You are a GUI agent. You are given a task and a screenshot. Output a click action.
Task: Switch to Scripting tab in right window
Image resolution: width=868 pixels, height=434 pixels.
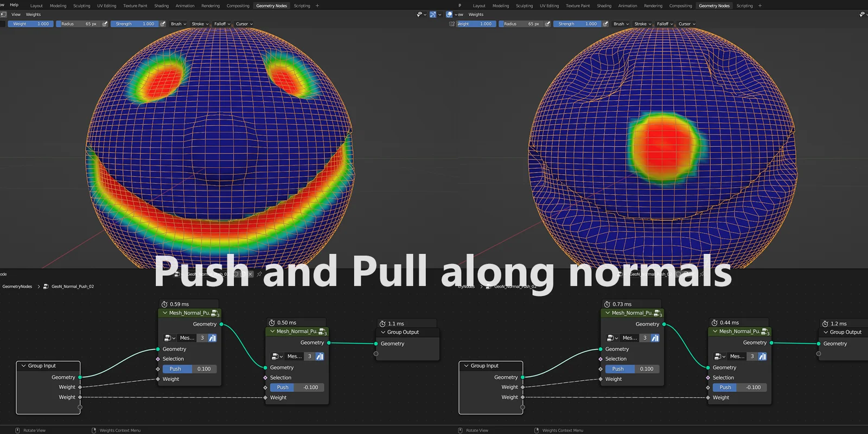[745, 6]
